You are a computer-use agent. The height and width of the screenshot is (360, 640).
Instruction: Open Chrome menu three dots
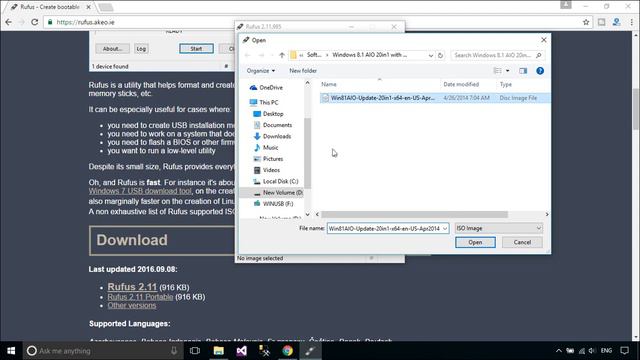631,22
